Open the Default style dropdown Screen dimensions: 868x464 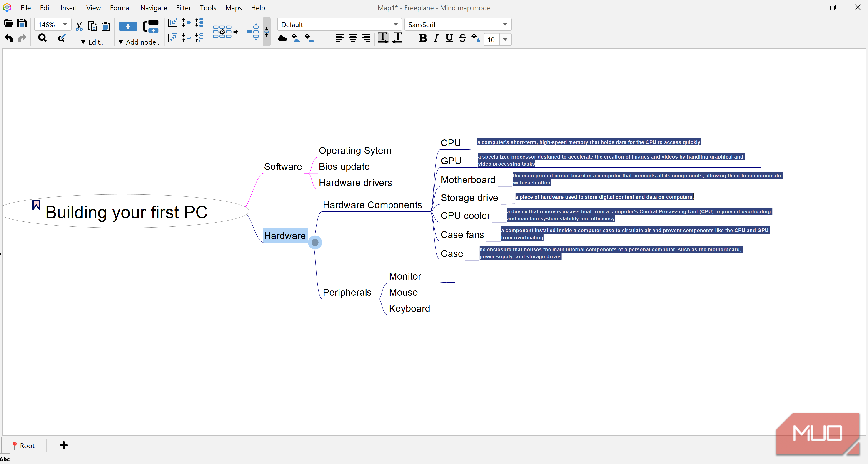[396, 24]
